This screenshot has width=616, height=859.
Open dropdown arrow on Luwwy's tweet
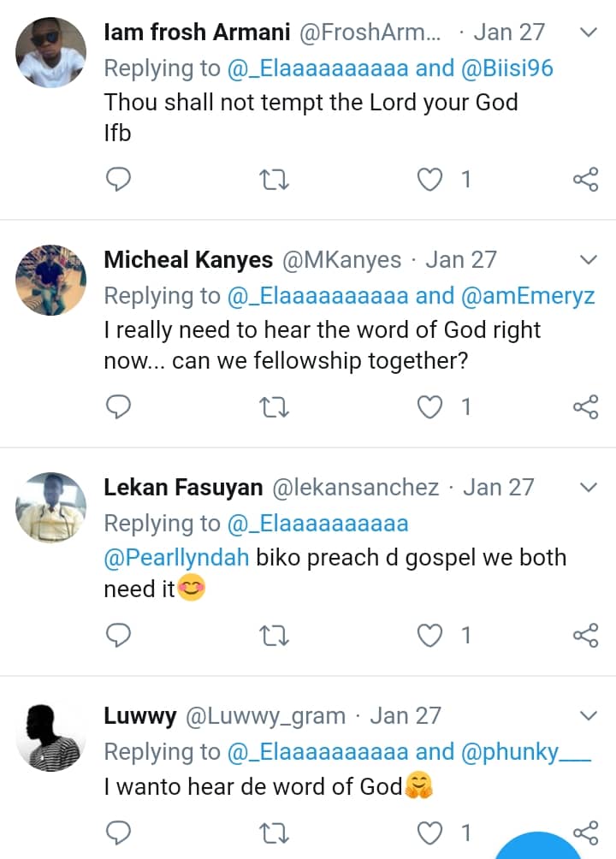[589, 715]
